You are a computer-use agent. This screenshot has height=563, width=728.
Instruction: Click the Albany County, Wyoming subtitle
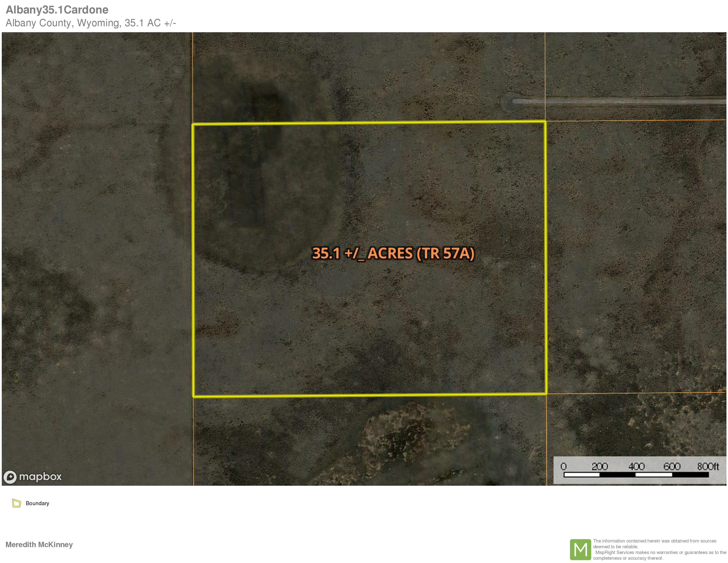click(x=91, y=23)
